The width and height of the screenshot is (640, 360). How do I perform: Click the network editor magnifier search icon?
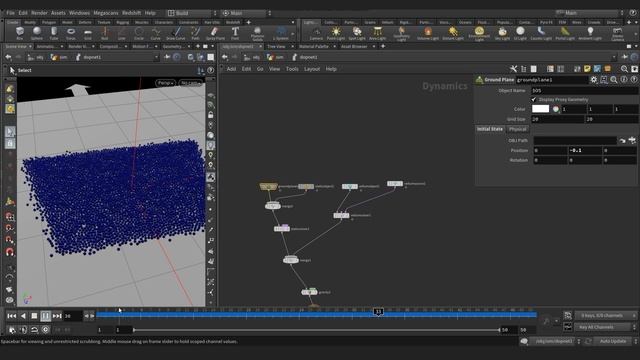pyautogui.click(x=624, y=69)
